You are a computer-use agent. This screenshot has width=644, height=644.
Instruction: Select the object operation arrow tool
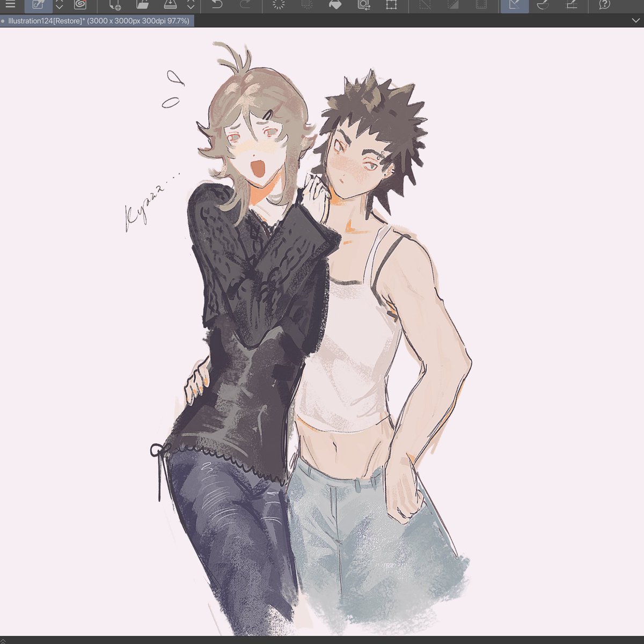(515, 6)
